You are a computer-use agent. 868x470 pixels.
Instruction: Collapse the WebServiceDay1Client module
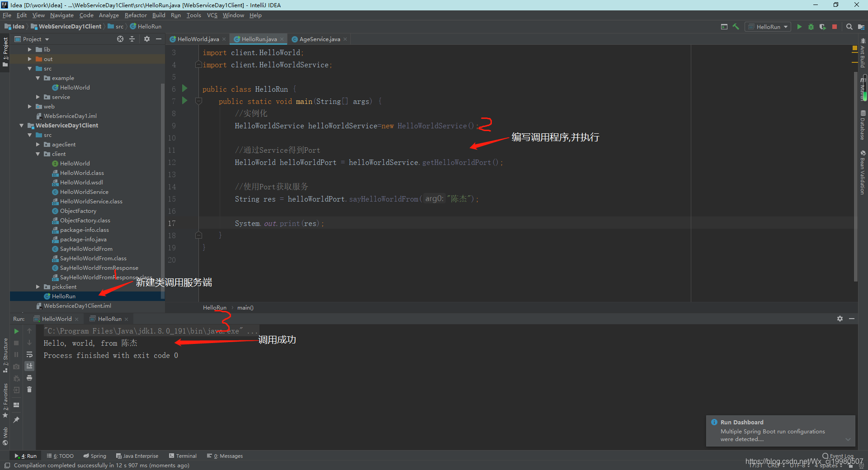click(22, 126)
